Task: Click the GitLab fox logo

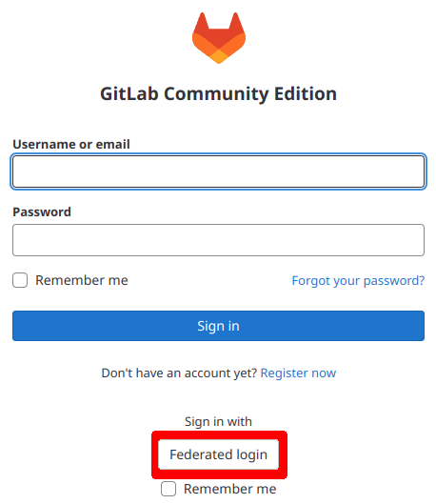Action: 219,38
